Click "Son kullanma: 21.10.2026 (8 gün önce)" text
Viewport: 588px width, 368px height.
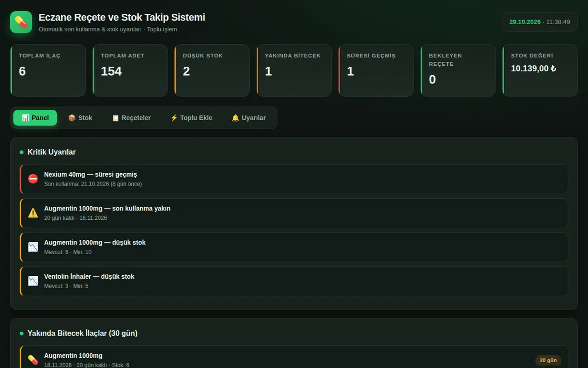click(x=93, y=184)
